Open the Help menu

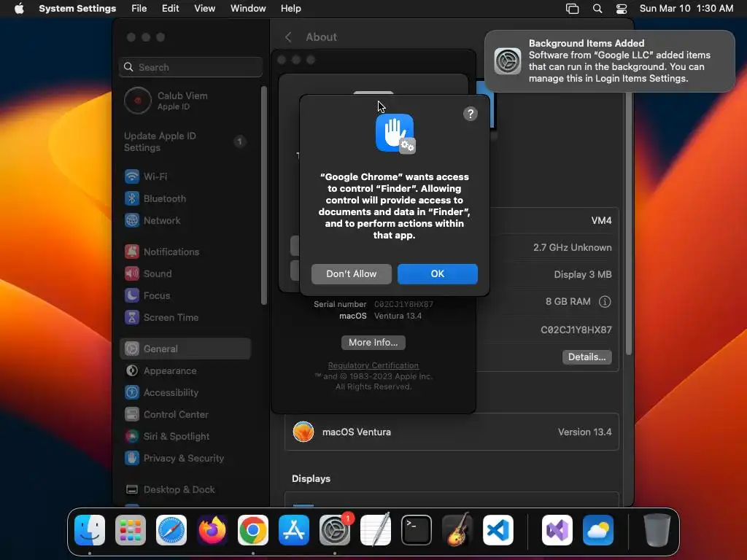click(290, 9)
